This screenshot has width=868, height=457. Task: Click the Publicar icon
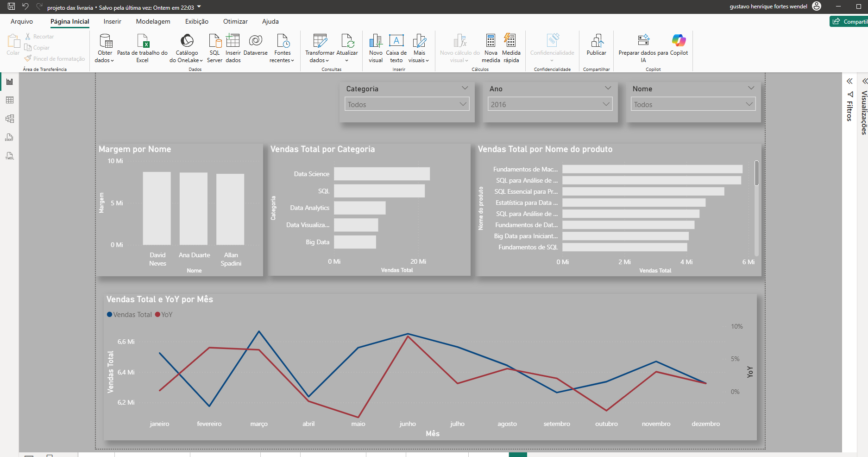597,41
